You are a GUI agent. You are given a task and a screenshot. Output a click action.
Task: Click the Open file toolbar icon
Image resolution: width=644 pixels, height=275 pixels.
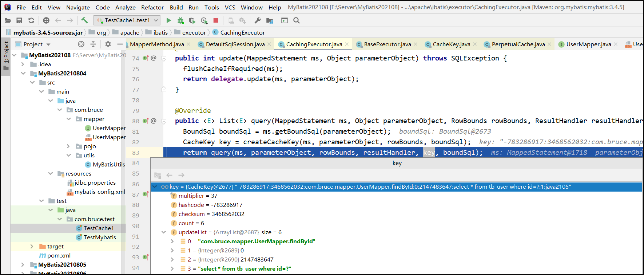coord(8,21)
